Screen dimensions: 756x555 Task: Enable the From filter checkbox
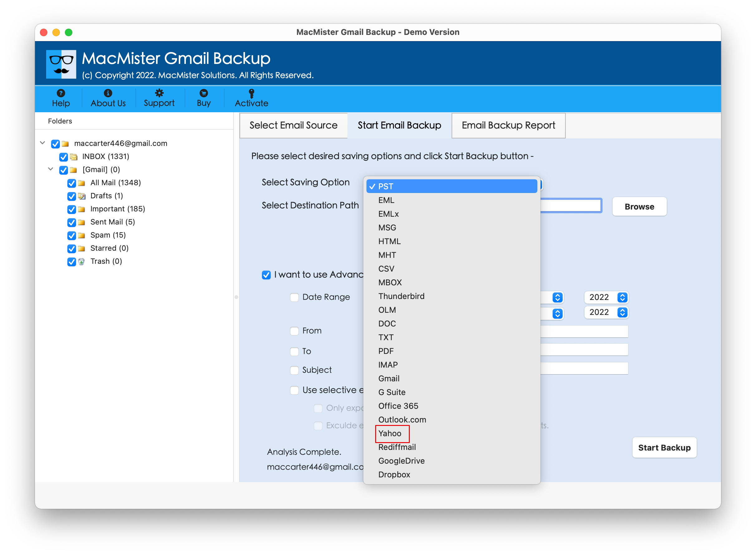coord(294,330)
